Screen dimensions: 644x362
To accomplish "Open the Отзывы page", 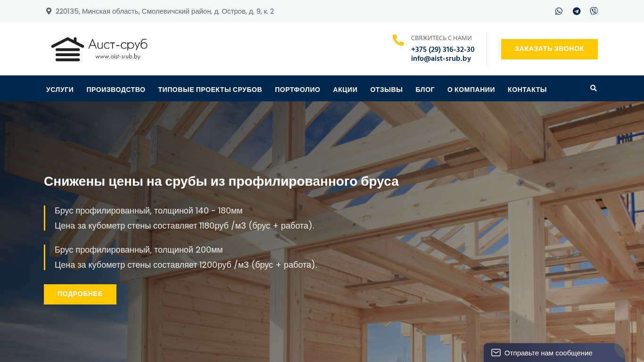I will pyautogui.click(x=386, y=90).
